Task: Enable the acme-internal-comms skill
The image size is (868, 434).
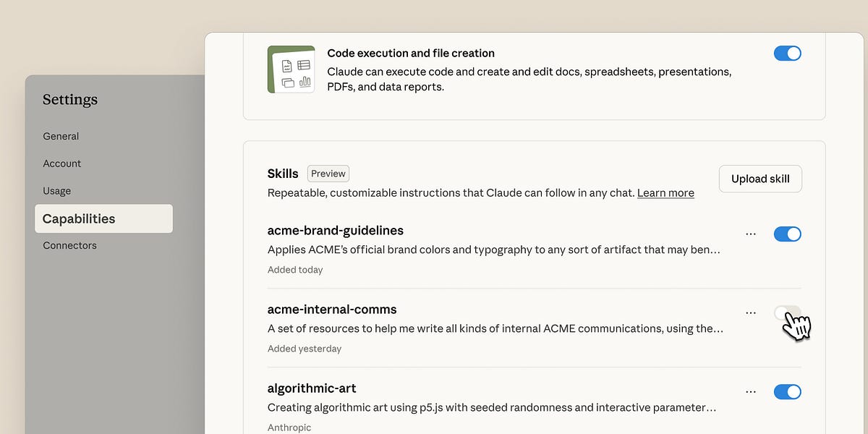Action: tap(787, 312)
